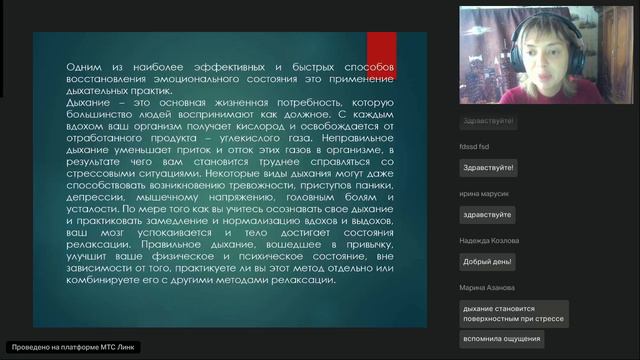This screenshot has height=360, width=640.
Task: Click message 'дыхание становится поверхностным при стрессе'
Action: [x=513, y=314]
